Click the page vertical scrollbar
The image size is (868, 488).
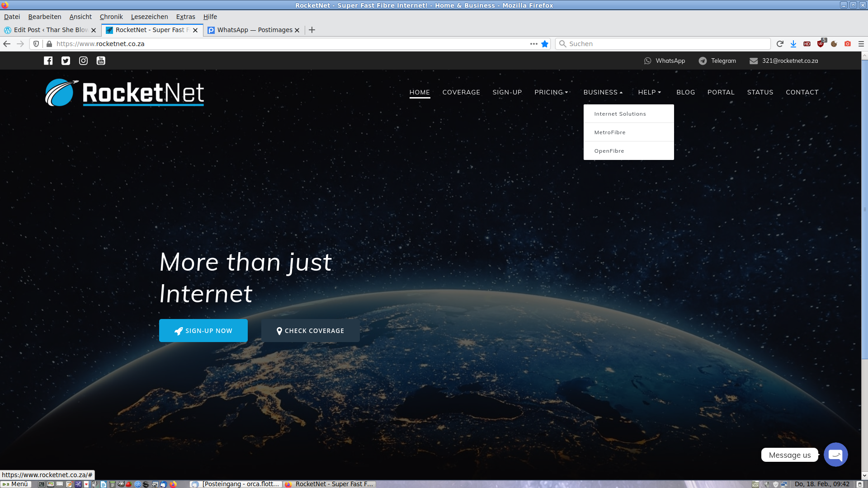pos(864,209)
